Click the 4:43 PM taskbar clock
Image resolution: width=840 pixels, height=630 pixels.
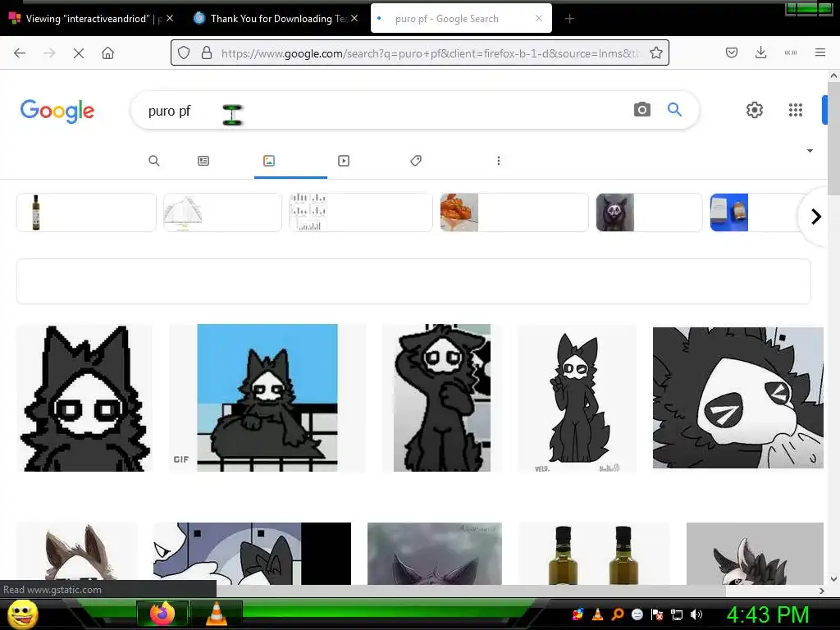[x=768, y=614]
